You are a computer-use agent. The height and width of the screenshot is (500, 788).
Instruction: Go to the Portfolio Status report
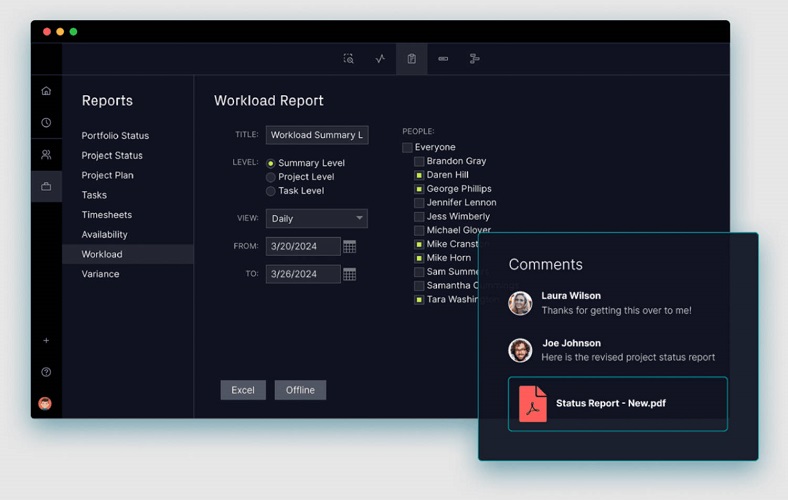coord(115,136)
